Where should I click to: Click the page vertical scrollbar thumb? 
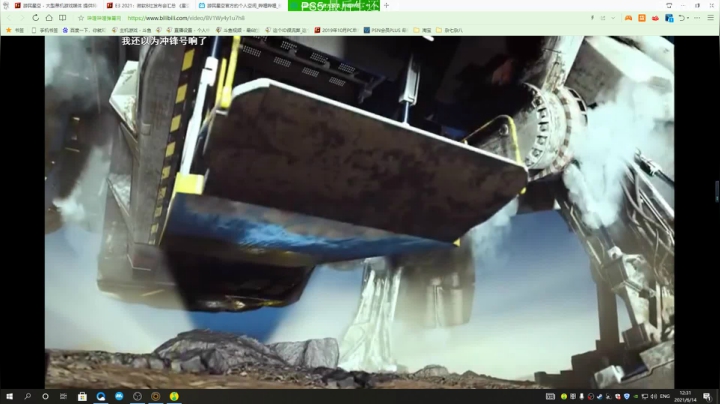(717, 191)
